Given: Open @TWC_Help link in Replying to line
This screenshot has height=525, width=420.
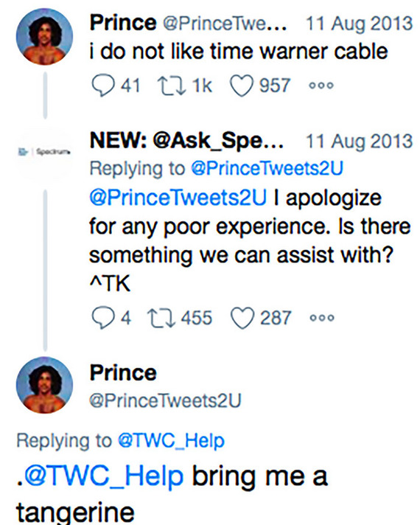Looking at the screenshot, I should click(171, 441).
